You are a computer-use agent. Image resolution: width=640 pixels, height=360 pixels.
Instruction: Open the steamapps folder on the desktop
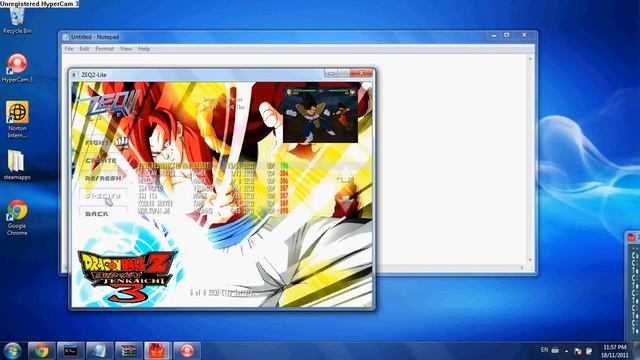pos(17,165)
